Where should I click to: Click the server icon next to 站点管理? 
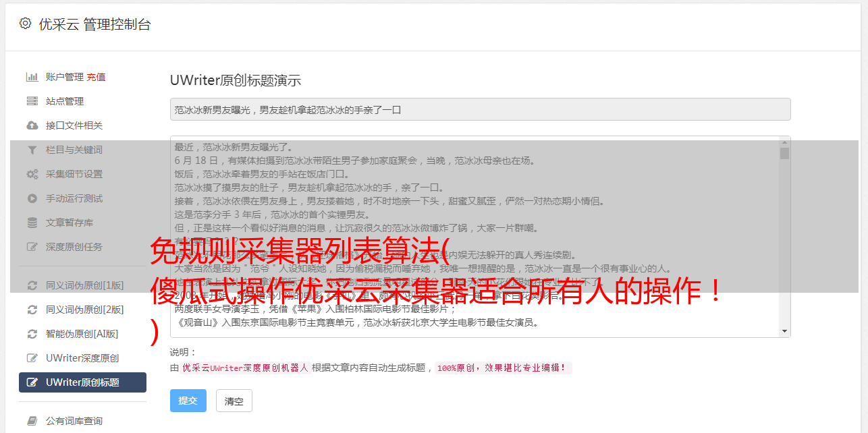32,101
